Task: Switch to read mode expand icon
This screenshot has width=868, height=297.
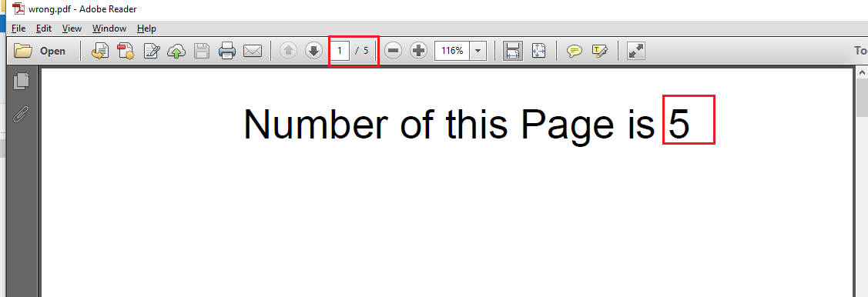Action: click(x=635, y=51)
